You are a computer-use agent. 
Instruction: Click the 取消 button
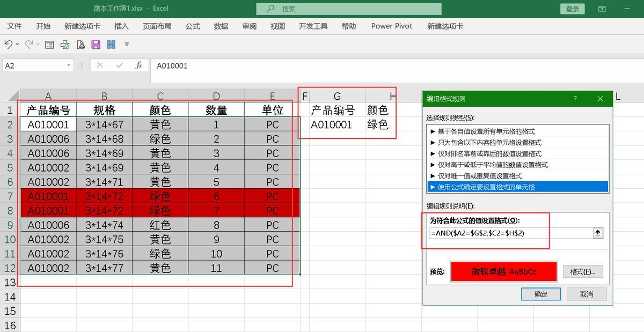coord(587,294)
